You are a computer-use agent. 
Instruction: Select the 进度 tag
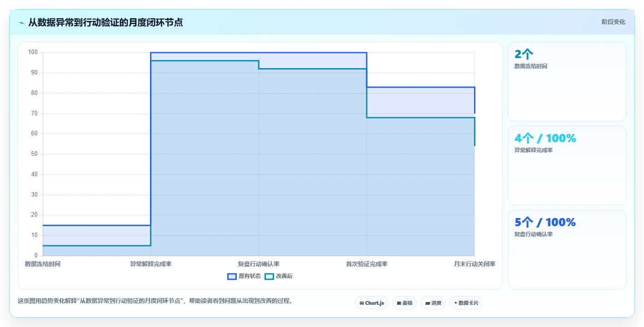(x=433, y=303)
